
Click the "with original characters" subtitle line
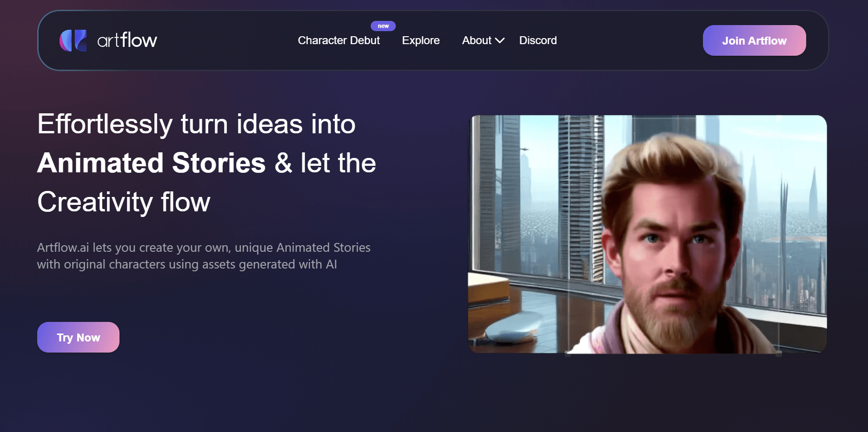[x=187, y=264]
